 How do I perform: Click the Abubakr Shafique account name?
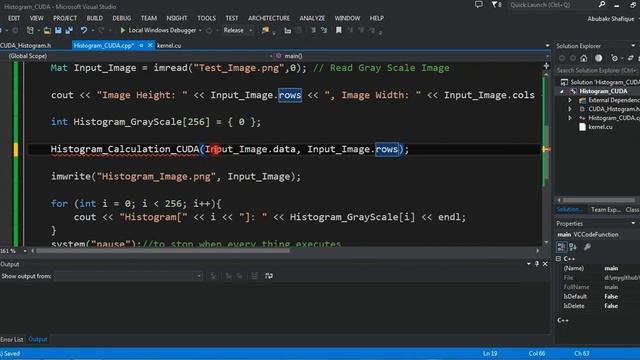611,19
